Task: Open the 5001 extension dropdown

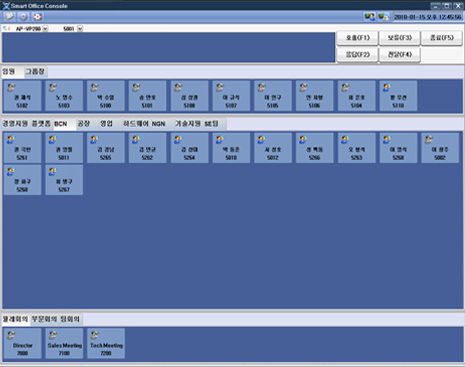Action: click(80, 29)
